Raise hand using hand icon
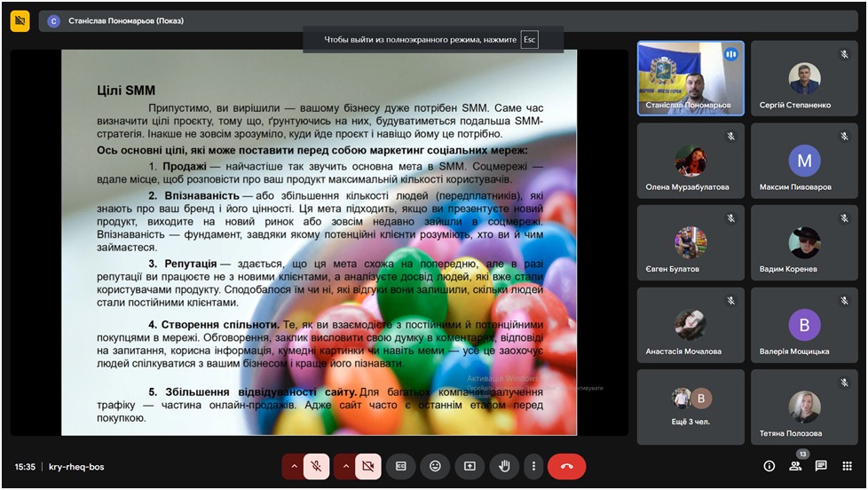 tap(504, 466)
